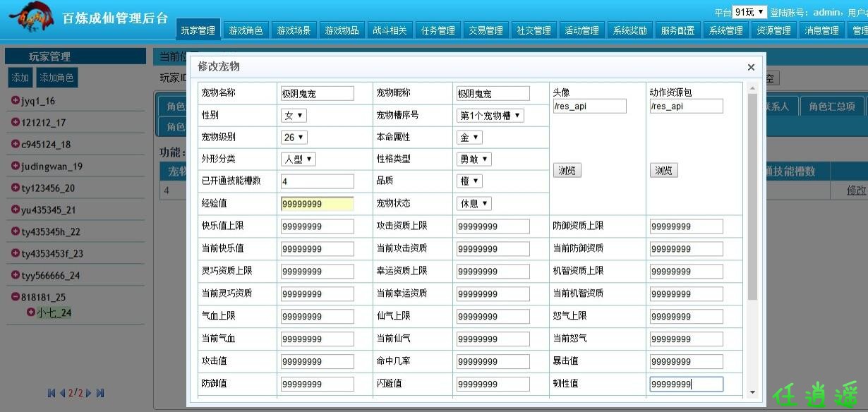Go to the first page of player list
The width and height of the screenshot is (868, 412).
tap(52, 393)
